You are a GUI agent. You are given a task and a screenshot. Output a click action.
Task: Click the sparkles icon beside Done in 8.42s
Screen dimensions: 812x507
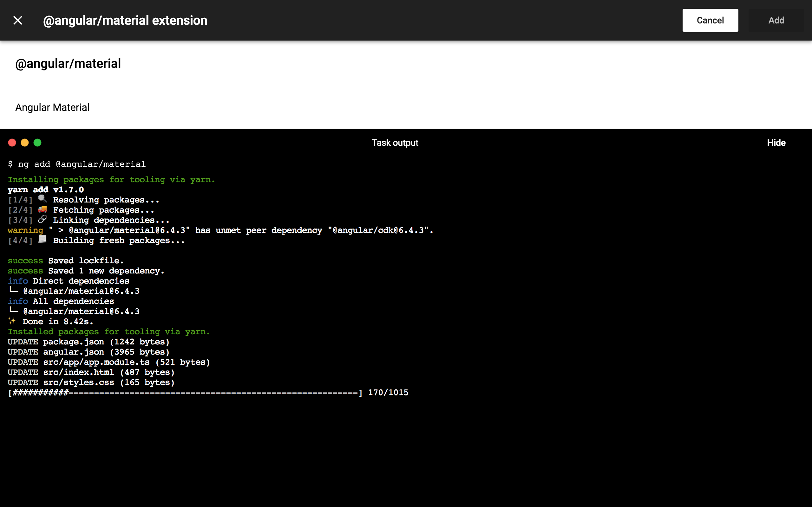tap(12, 321)
